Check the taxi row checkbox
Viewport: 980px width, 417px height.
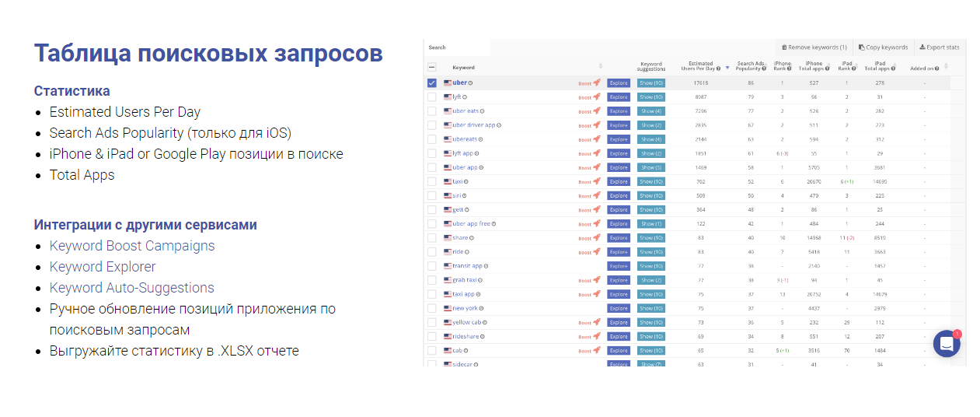pos(432,181)
